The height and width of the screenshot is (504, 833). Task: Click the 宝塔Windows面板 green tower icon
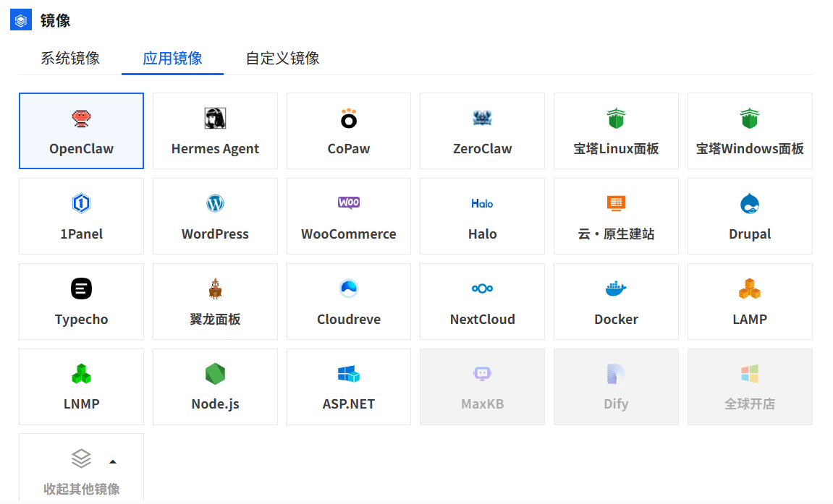point(750,119)
